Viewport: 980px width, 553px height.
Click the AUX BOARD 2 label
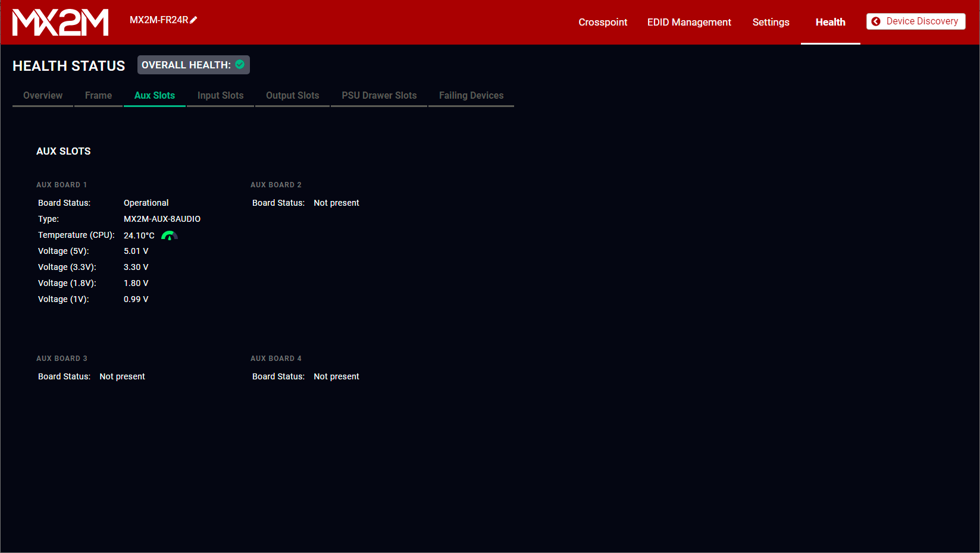[x=275, y=185]
